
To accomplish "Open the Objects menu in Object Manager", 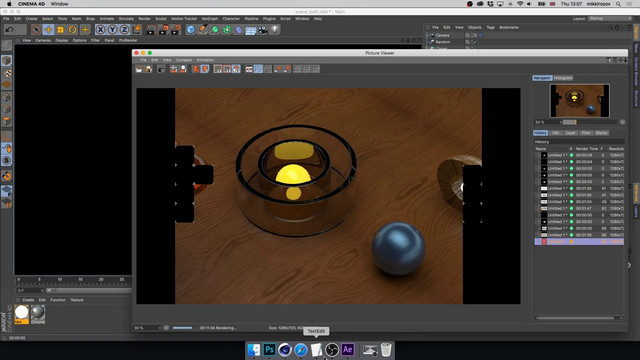I will (x=475, y=27).
